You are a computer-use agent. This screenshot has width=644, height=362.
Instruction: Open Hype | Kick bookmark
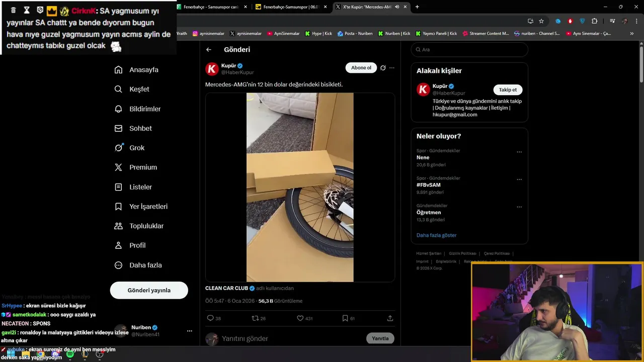[318, 34]
